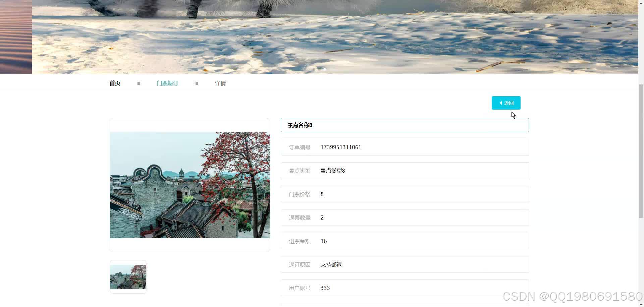Click the 景点类型 label
The height and width of the screenshot is (307, 644).
[x=300, y=171]
